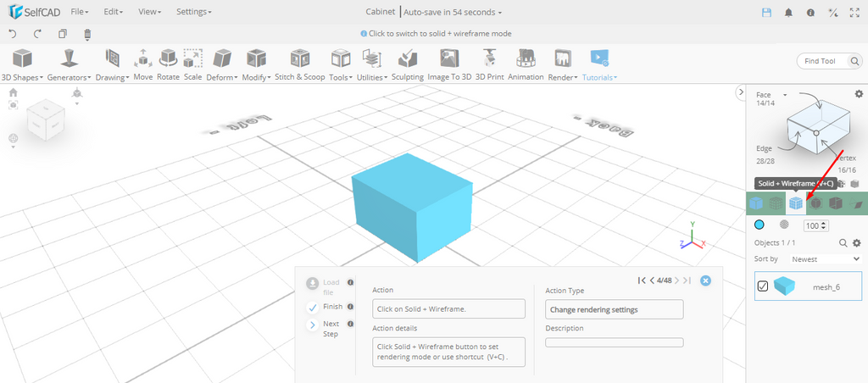The height and width of the screenshot is (383, 868).
Task: Select the Solid + Wireframe rendering mode icon
Action: [x=795, y=203]
